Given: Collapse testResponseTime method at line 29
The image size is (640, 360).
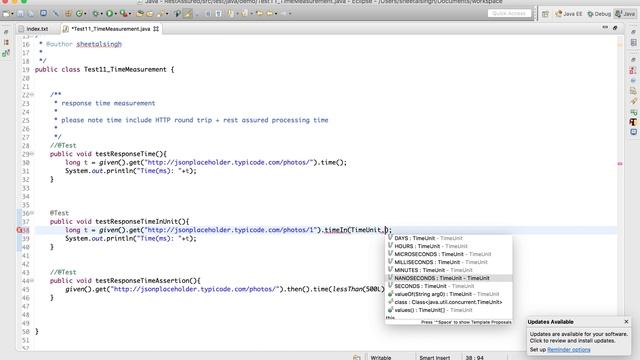Looking at the screenshot, I should click(x=32, y=154).
